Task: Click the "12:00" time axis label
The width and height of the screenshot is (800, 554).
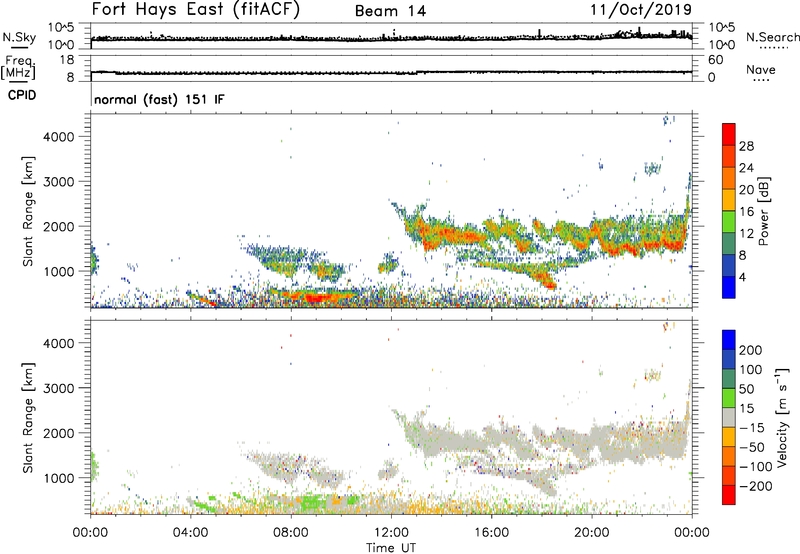Action: 391,533
